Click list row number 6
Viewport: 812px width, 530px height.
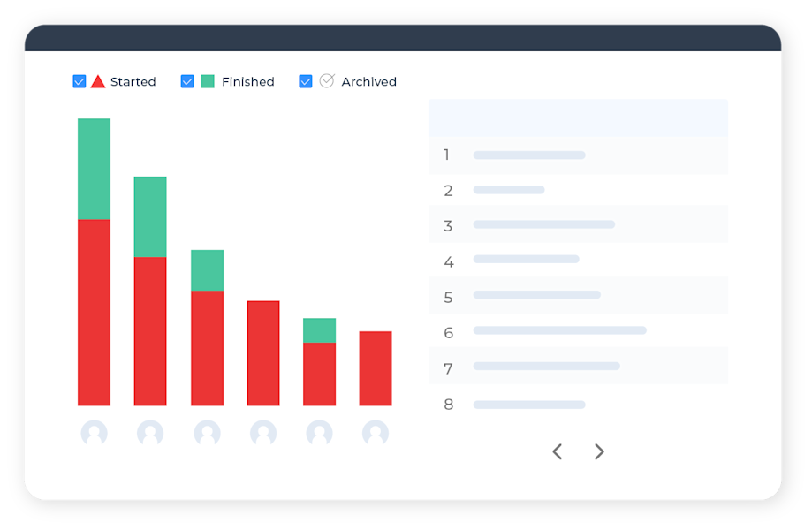[579, 330]
